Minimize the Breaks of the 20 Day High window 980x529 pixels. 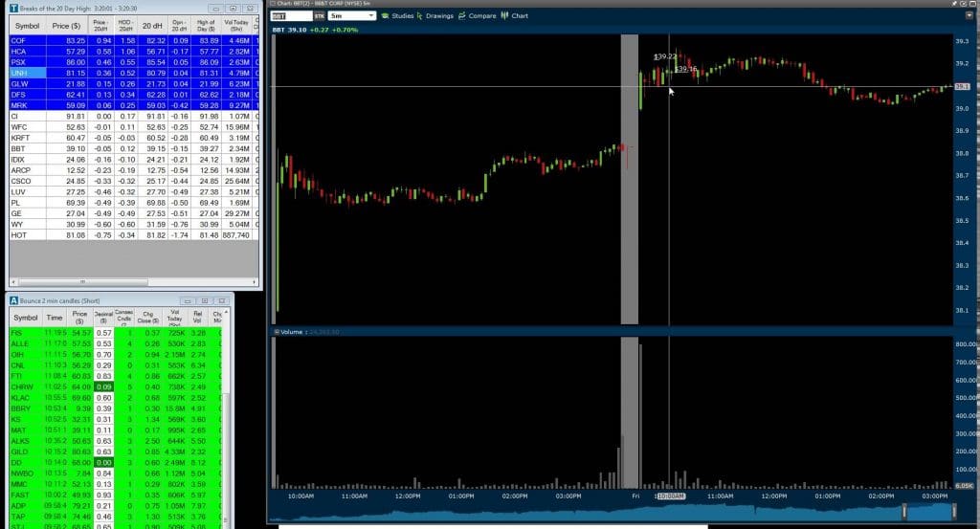215,8
